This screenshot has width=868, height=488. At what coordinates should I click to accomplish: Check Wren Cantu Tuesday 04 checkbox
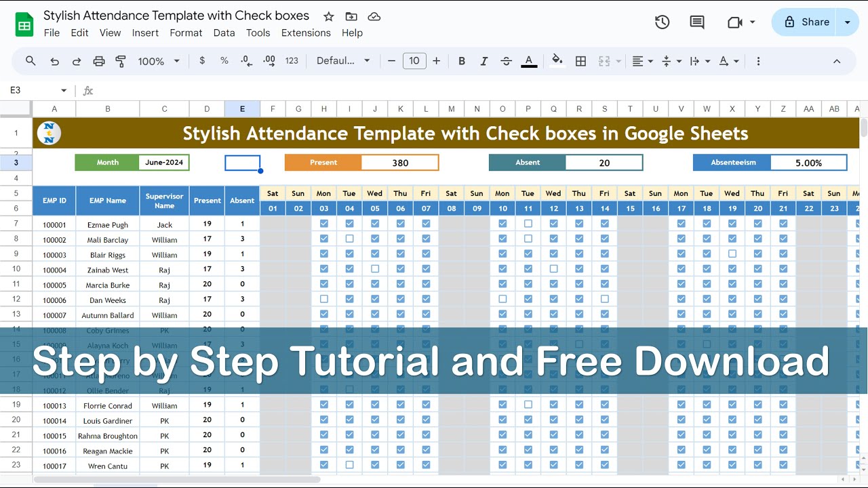[349, 465]
